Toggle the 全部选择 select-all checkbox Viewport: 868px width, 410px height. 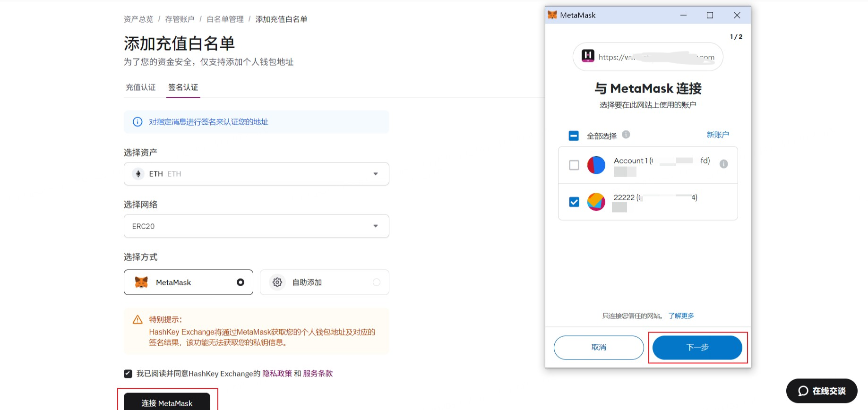click(x=574, y=136)
